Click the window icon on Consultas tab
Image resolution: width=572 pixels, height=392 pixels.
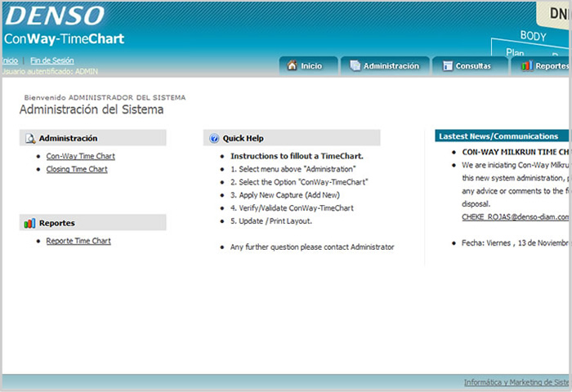tap(447, 66)
